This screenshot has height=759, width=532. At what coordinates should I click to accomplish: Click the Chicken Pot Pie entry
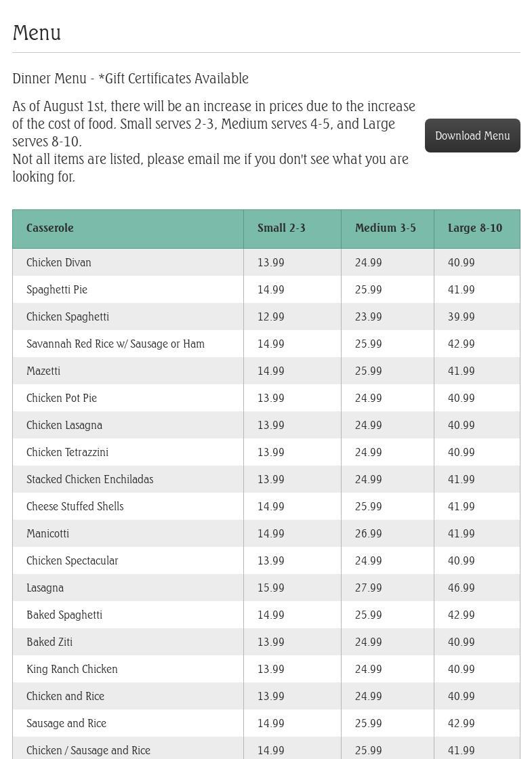(x=62, y=398)
